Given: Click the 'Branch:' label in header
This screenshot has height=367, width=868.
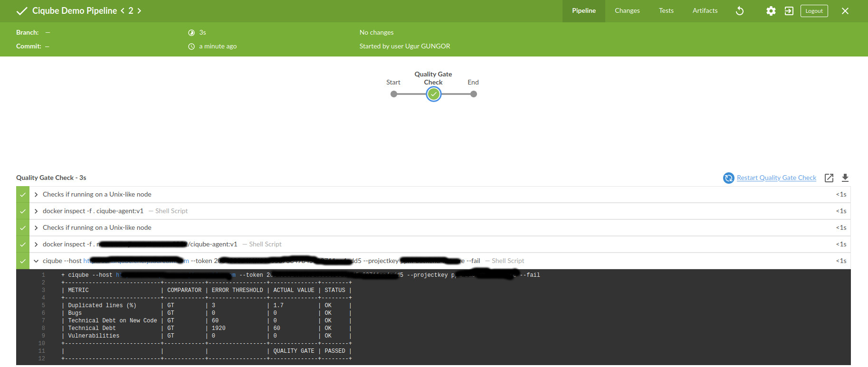Looking at the screenshot, I should 28,32.
